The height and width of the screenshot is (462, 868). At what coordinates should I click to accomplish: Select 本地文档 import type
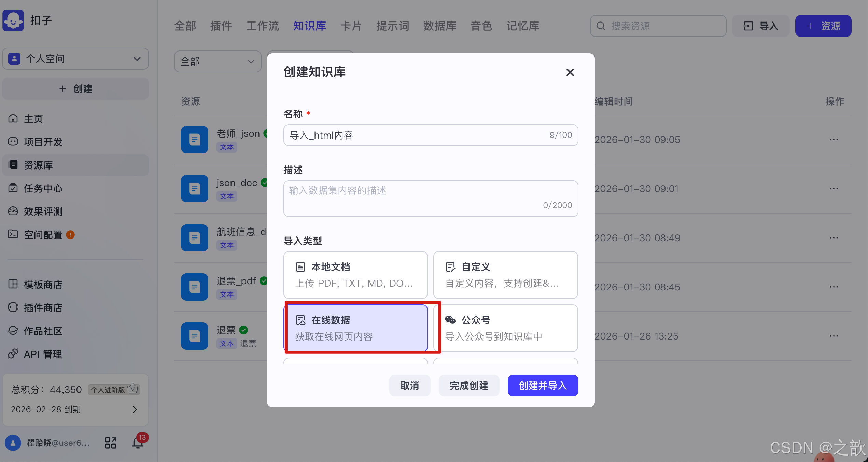355,275
